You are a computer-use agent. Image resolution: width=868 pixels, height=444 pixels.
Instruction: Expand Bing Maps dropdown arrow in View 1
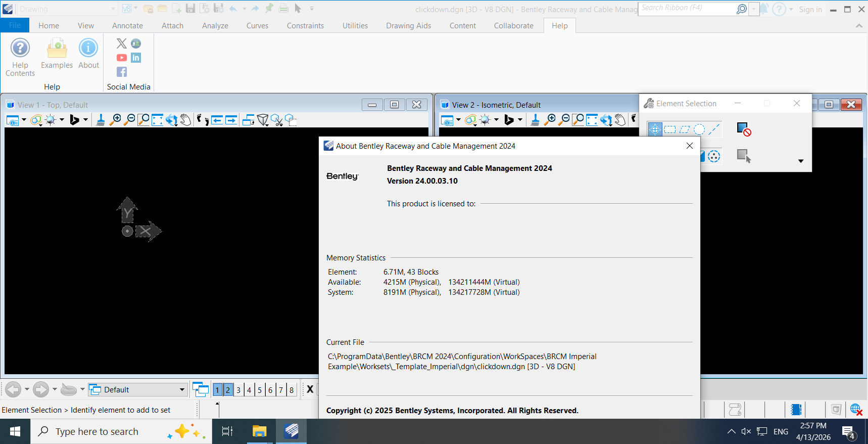pos(85,120)
